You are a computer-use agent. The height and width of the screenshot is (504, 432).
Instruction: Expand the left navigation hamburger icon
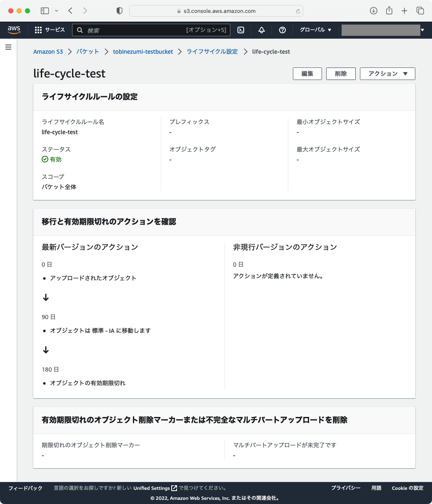[x=8, y=47]
